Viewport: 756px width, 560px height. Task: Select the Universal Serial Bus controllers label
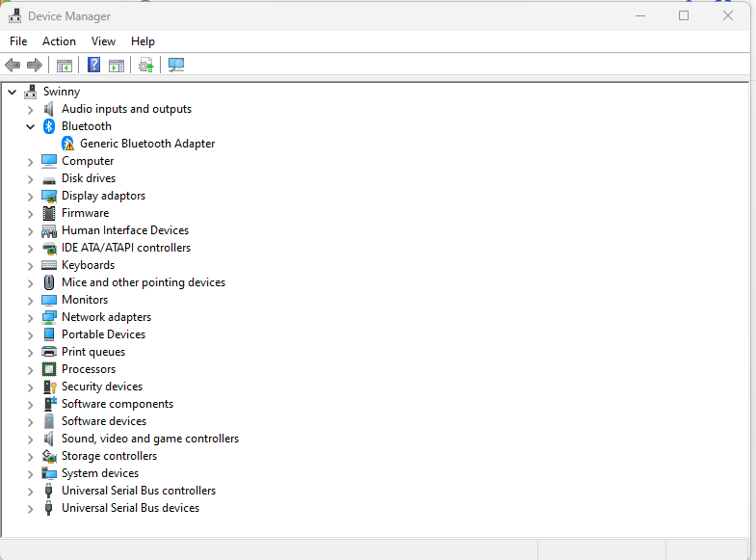[x=139, y=491]
